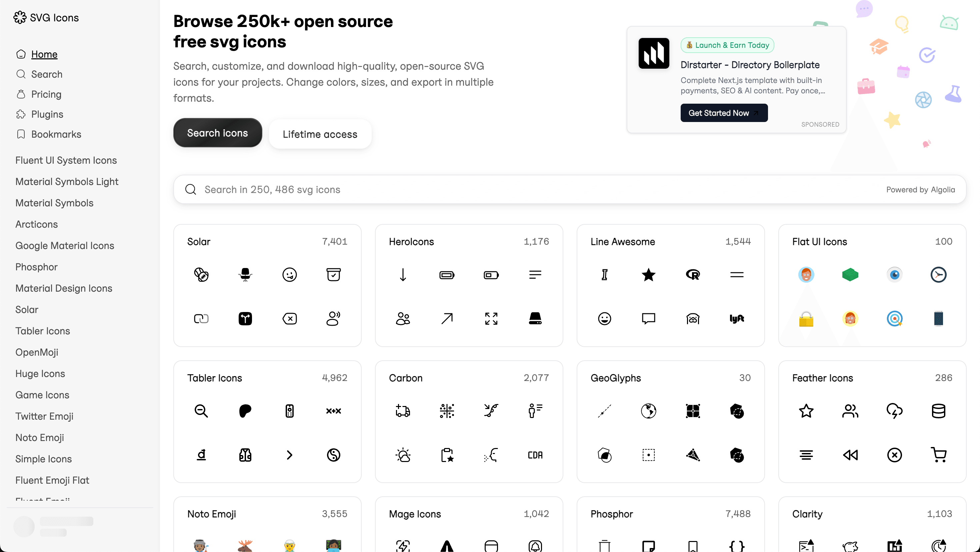Select Material Design Icons in sidebar
The width and height of the screenshot is (980, 552).
click(64, 288)
